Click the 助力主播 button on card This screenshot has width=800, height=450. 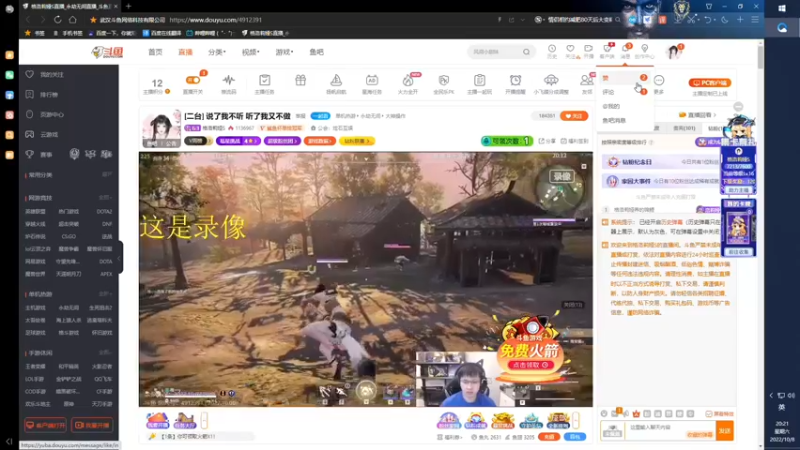click(x=738, y=190)
